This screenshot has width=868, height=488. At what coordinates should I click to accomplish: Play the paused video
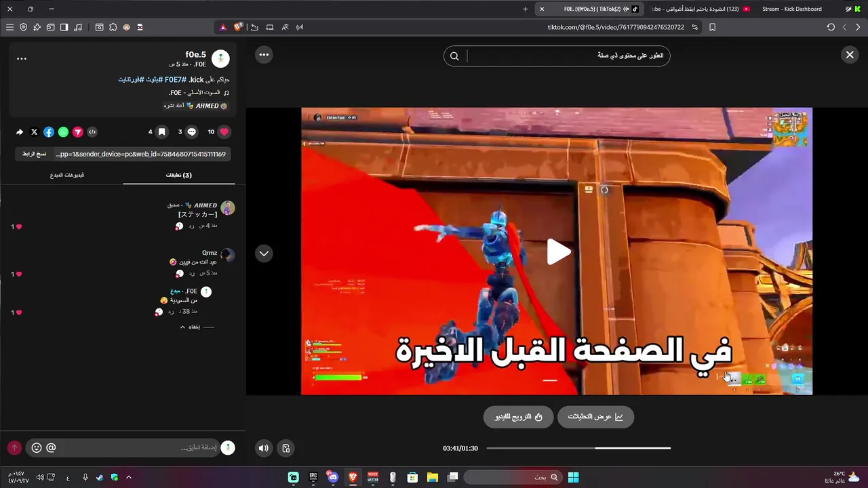click(558, 252)
